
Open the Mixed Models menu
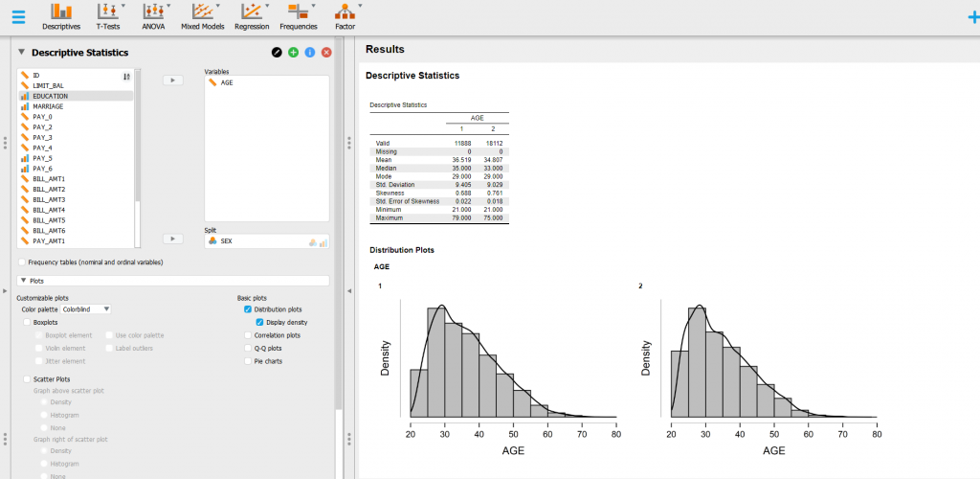point(201,16)
